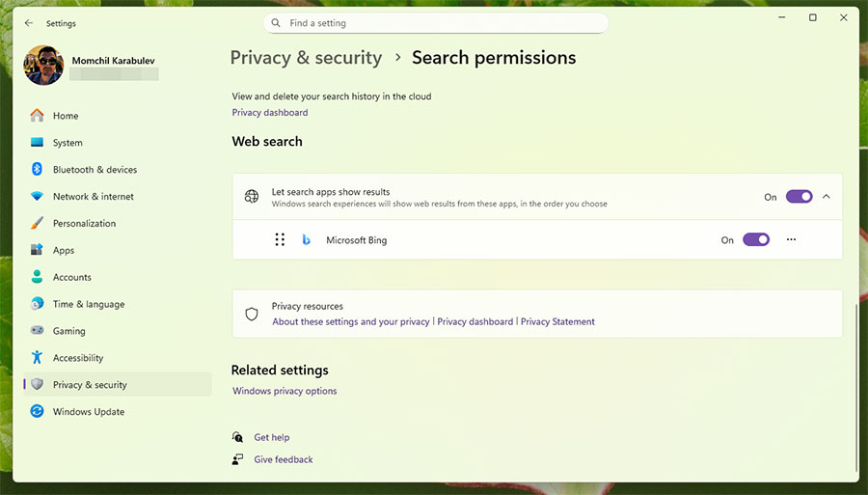
Task: Click the Give feedback link
Action: [x=284, y=460]
